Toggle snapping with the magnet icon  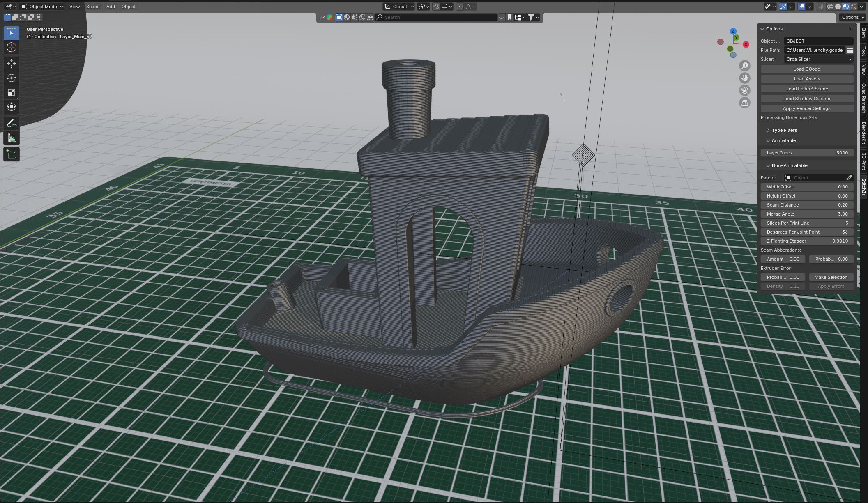tap(436, 7)
